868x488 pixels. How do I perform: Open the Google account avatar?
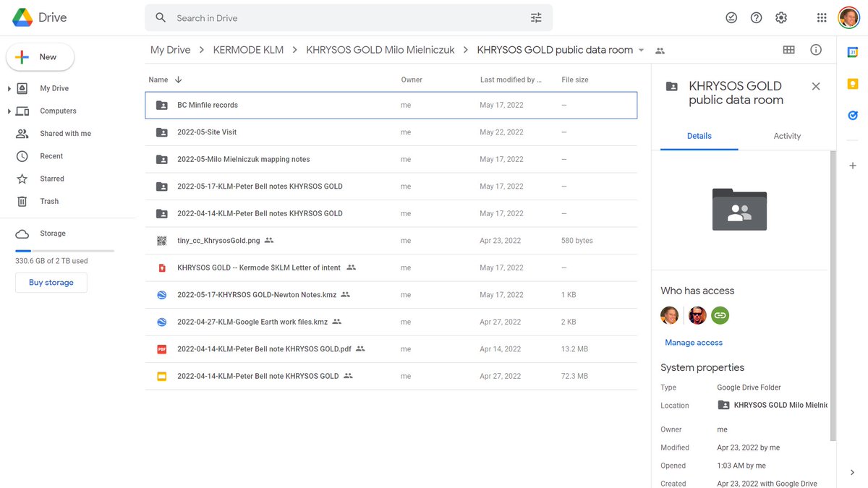click(x=848, y=18)
